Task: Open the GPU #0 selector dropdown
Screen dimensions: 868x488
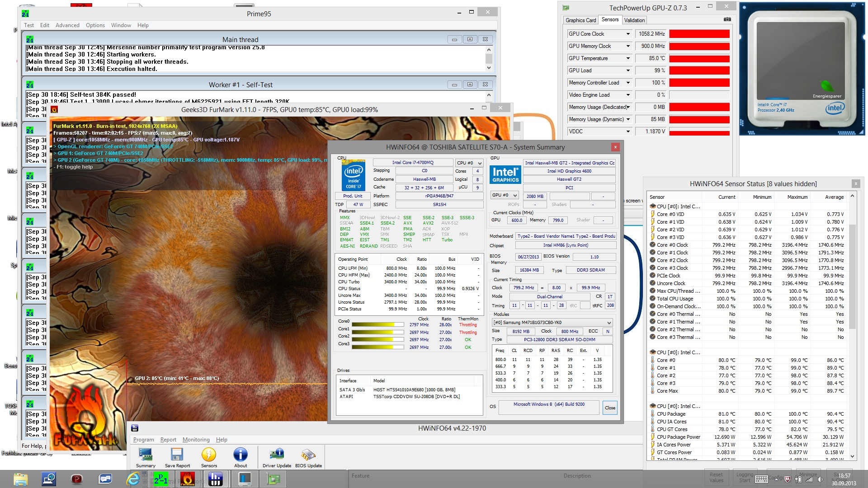Action: 505,195
